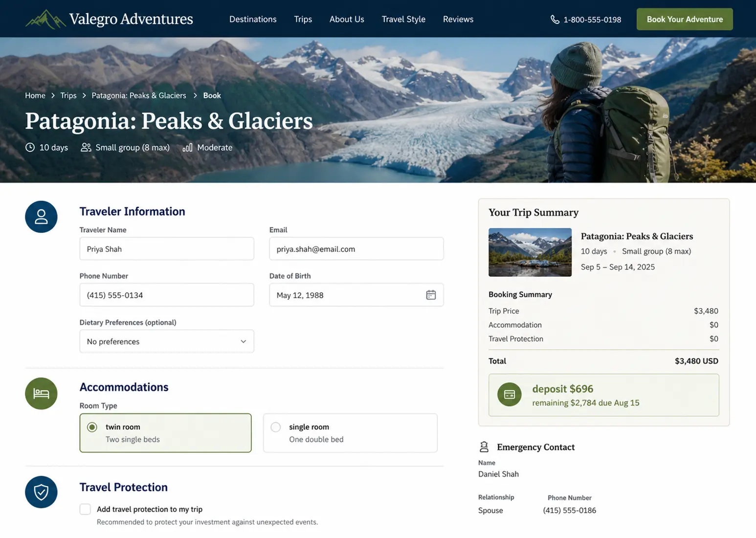
Task: Go to the Reviews nav item
Action: click(458, 19)
